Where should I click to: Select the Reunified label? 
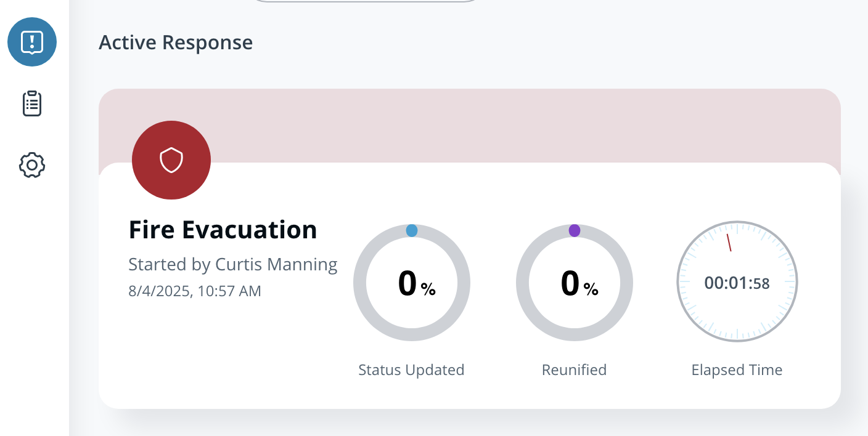(x=574, y=370)
